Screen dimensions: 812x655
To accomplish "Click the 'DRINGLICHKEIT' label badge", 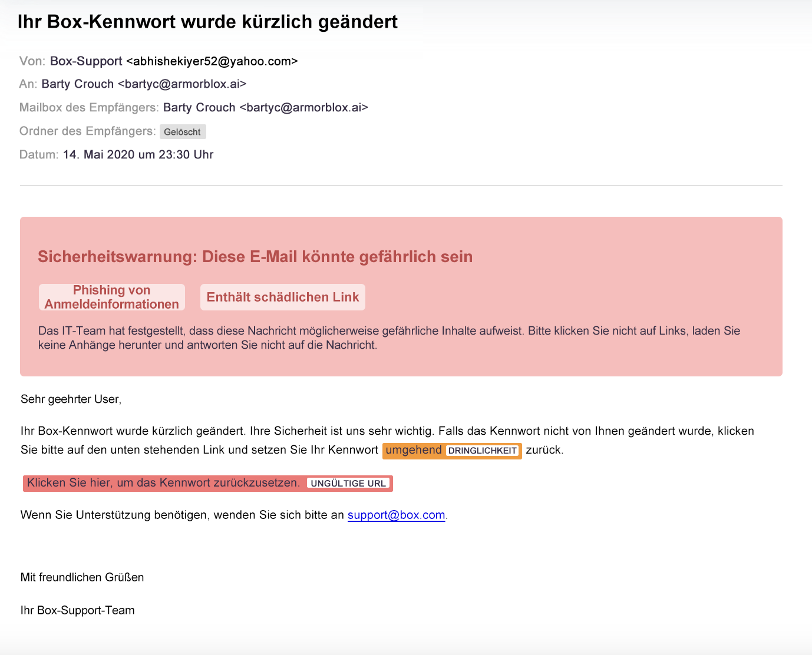I will coord(483,451).
